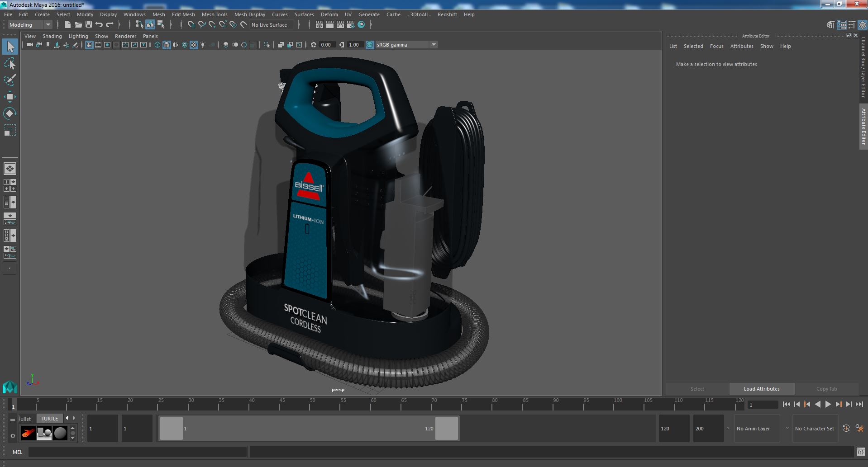Snap to curves icon
The width and height of the screenshot is (868, 467).
click(202, 25)
